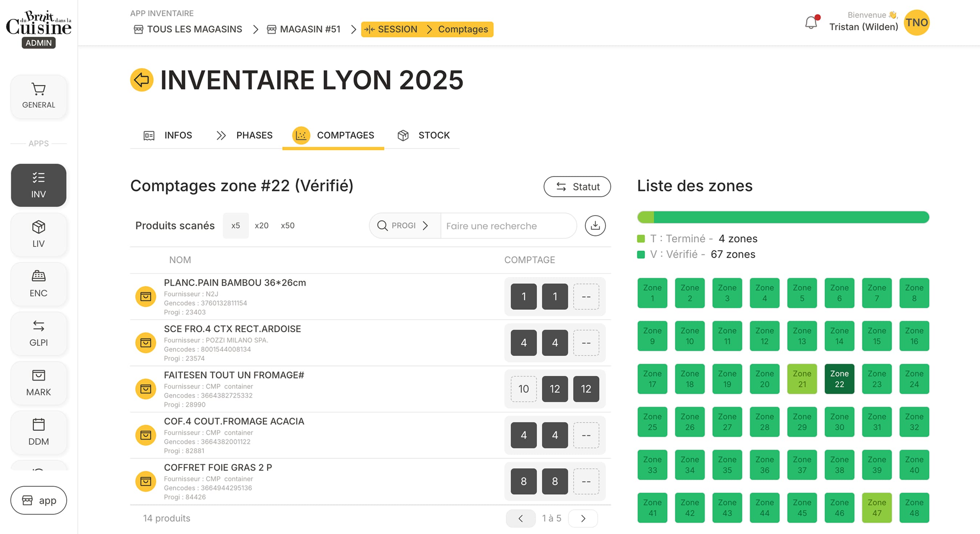Open the GLPI app

click(x=38, y=334)
